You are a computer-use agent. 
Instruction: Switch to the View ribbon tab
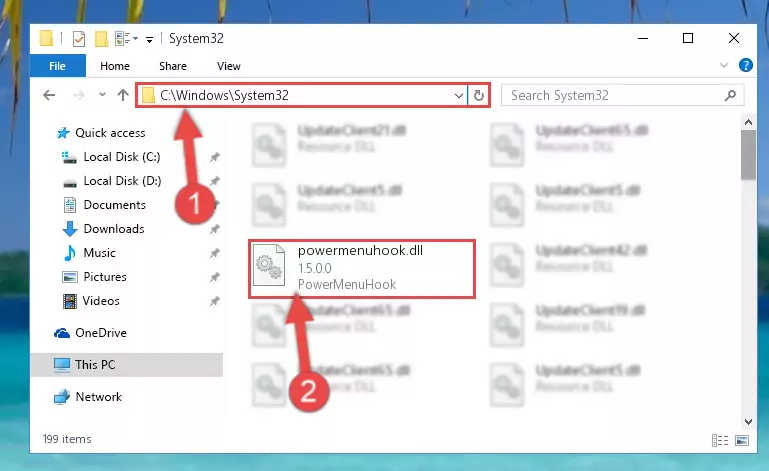click(229, 66)
